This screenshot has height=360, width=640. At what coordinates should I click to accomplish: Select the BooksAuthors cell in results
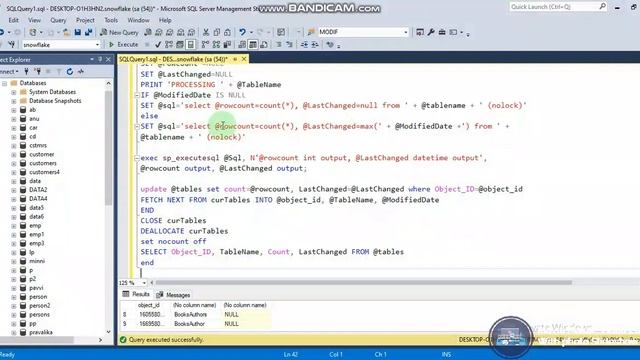[x=190, y=315]
